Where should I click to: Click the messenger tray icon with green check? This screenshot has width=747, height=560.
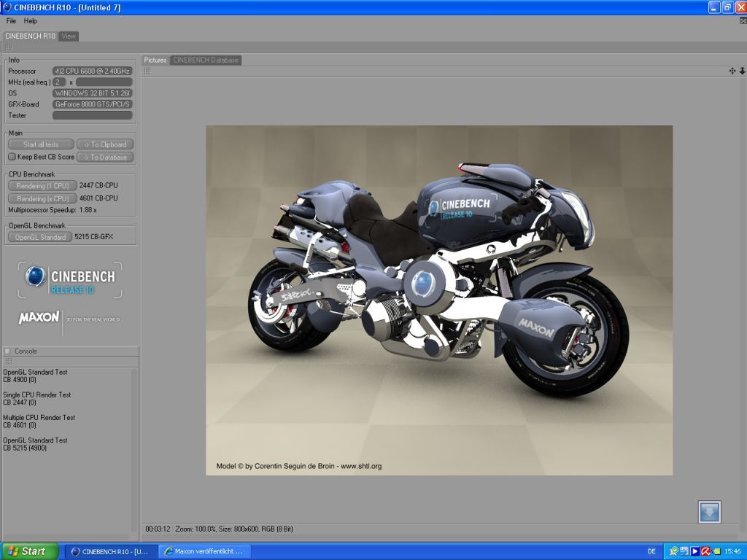point(674,551)
